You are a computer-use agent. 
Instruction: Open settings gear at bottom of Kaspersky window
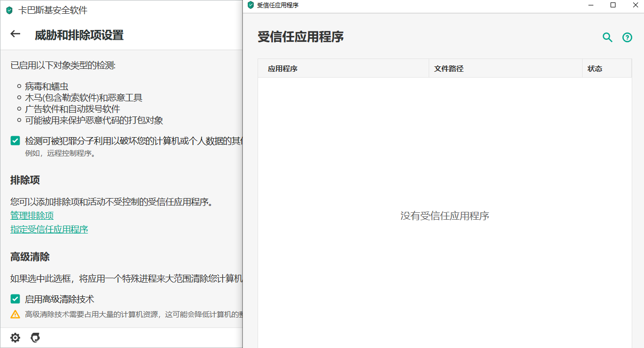click(15, 338)
